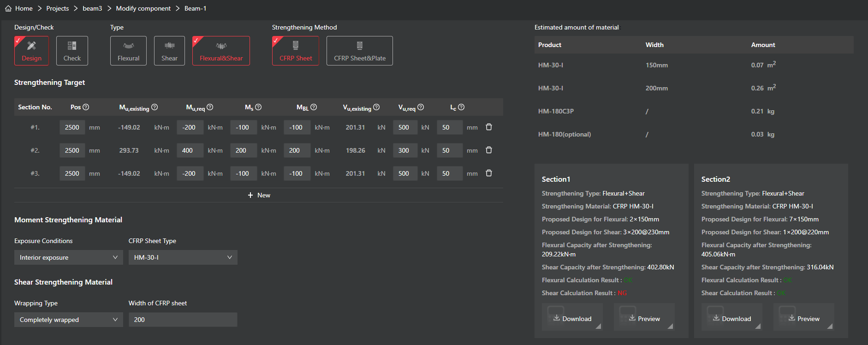Screen dimensions: 868x345
Task: Click the trash icon for section #3
Action: 489,173
